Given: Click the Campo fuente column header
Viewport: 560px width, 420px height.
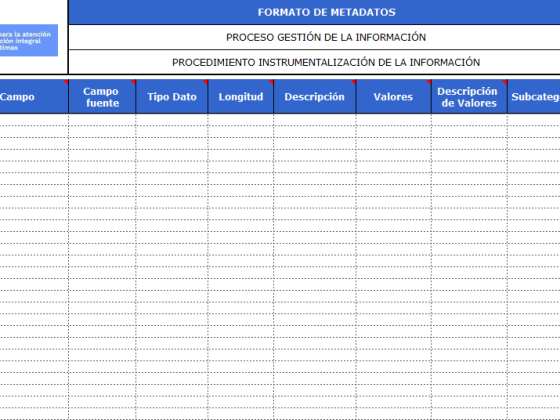Looking at the screenshot, I should pos(102,97).
